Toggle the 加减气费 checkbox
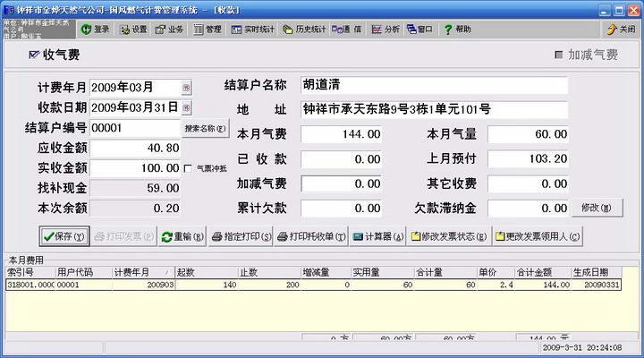The height and width of the screenshot is (358, 644). (x=558, y=55)
